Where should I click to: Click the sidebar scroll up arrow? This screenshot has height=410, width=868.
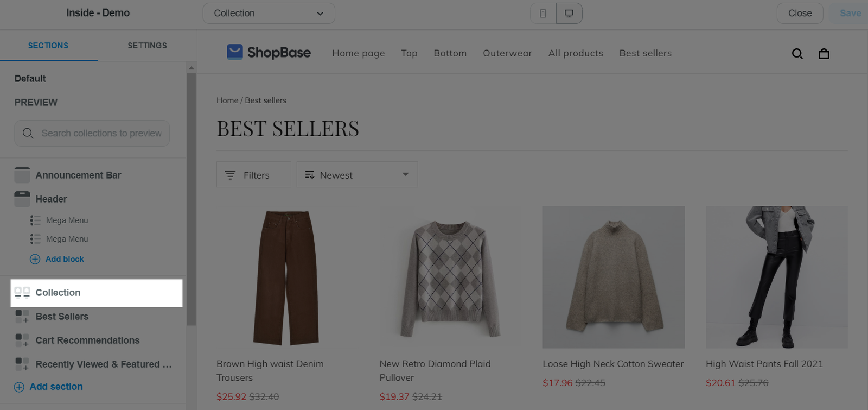191,68
